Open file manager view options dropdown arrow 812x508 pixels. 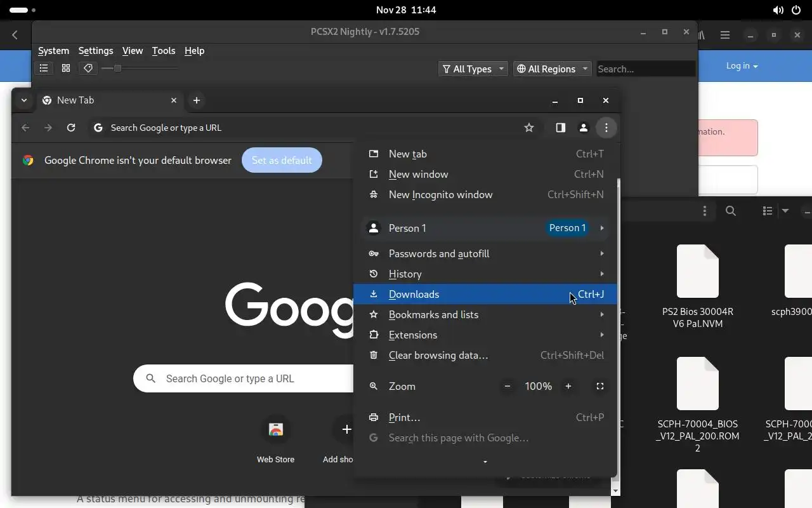tap(785, 211)
